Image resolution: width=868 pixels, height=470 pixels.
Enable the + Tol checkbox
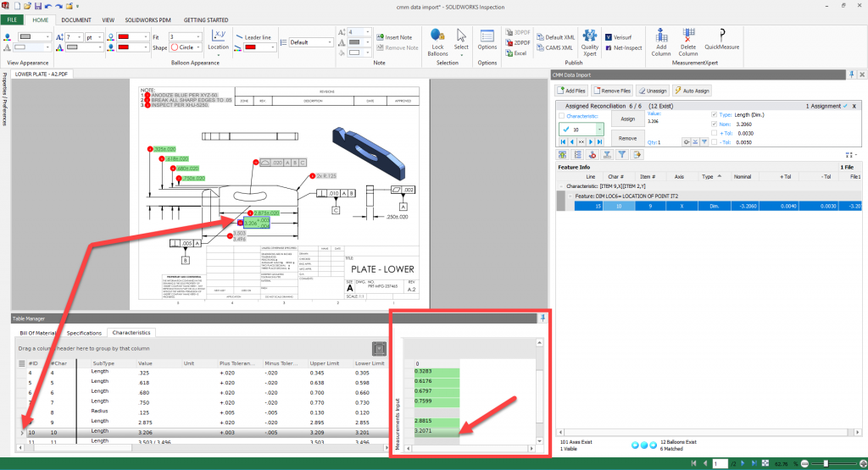[x=714, y=133]
